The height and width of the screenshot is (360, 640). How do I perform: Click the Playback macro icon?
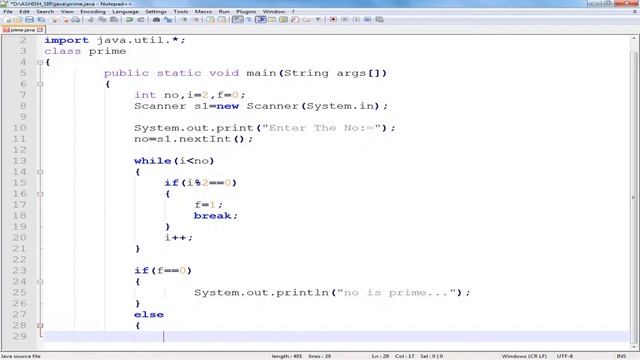tap(357, 20)
